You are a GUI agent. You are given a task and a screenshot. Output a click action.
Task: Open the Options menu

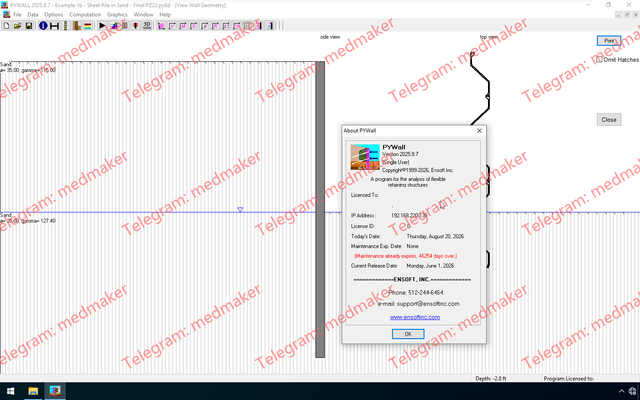53,15
